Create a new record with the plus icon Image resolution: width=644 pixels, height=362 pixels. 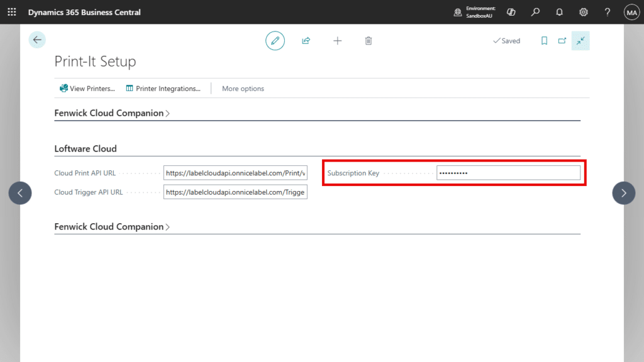(338, 40)
